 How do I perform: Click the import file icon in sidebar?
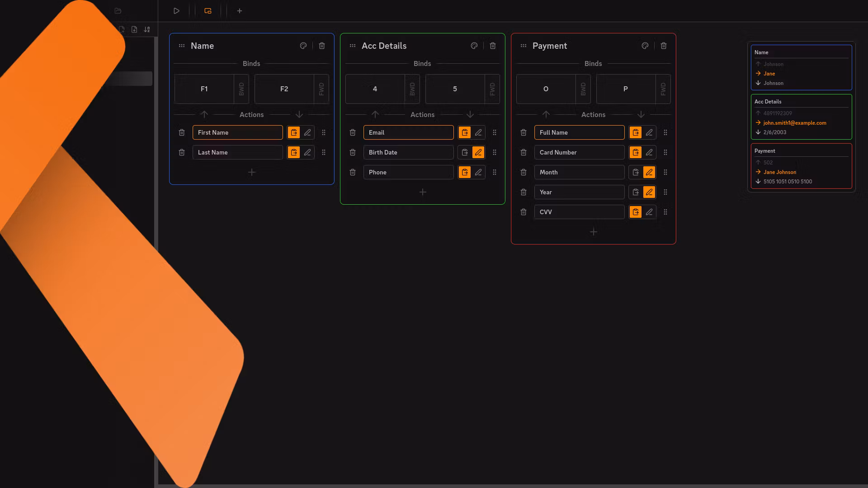point(134,29)
